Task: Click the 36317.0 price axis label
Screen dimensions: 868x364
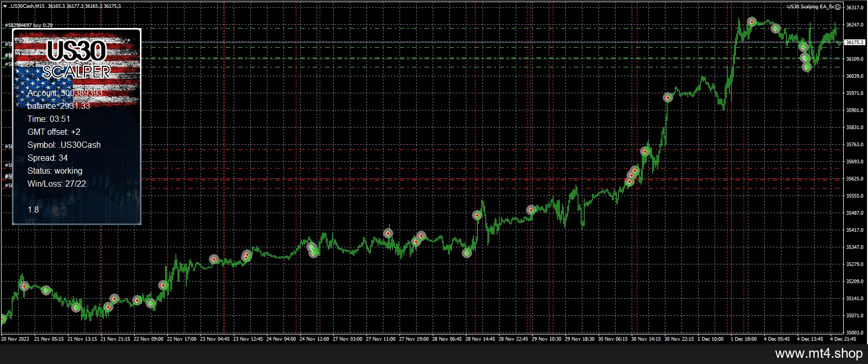Action: pos(855,8)
